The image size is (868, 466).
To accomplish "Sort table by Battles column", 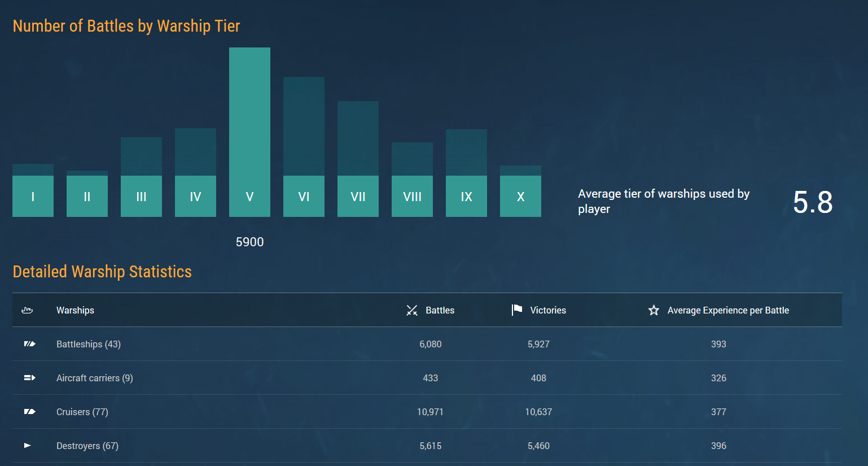I will point(440,310).
